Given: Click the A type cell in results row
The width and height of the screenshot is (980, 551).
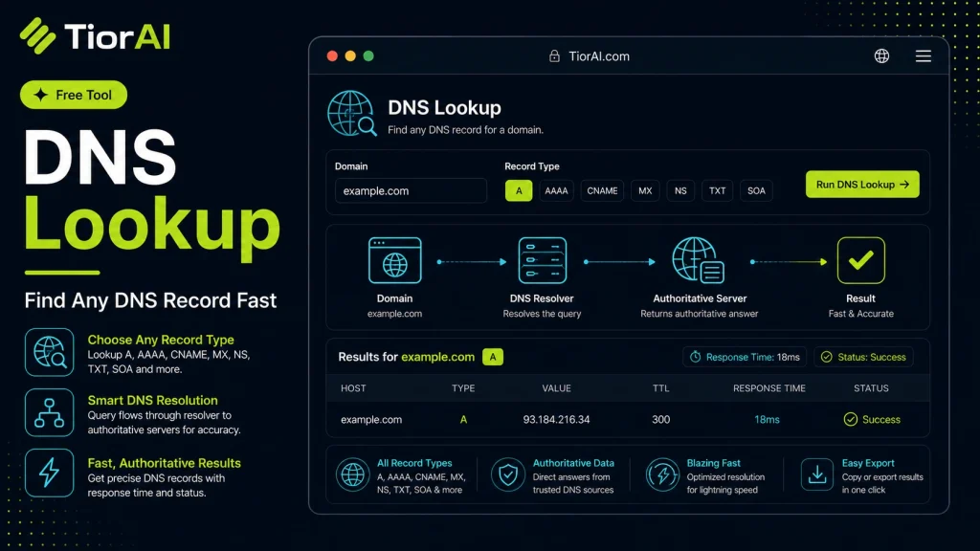Looking at the screenshot, I should point(463,419).
